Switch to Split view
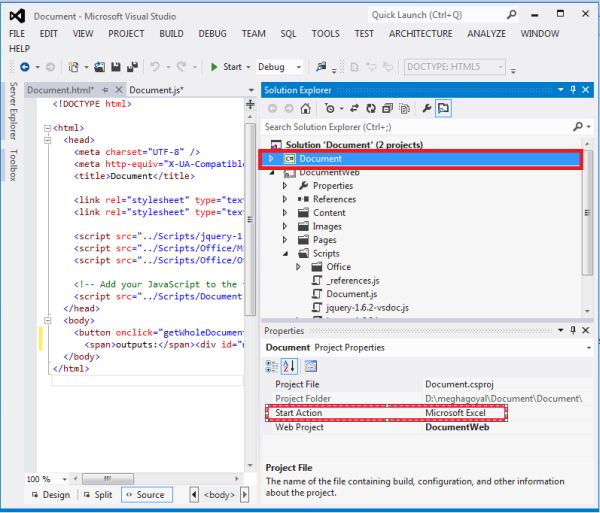The width and height of the screenshot is (600, 513). coord(97,495)
